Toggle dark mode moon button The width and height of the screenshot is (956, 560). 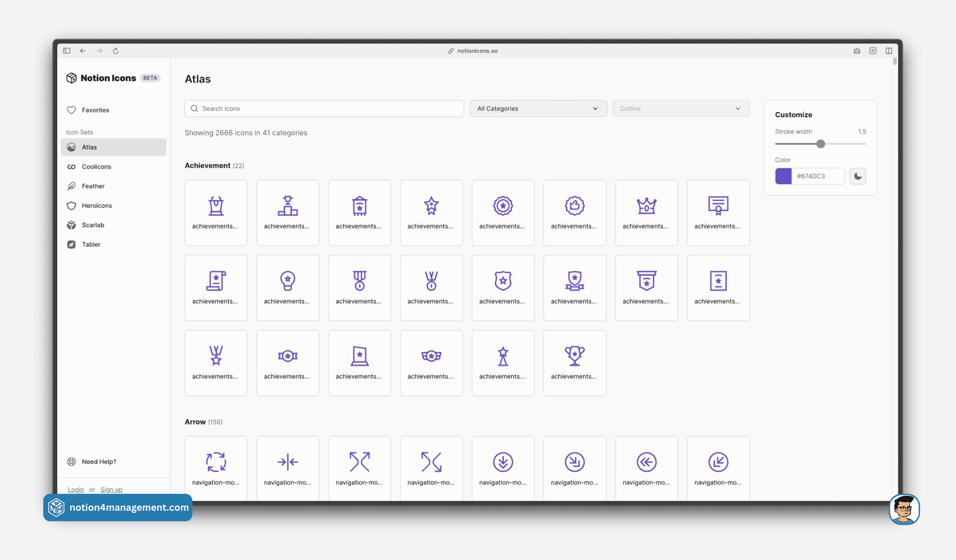click(x=858, y=176)
